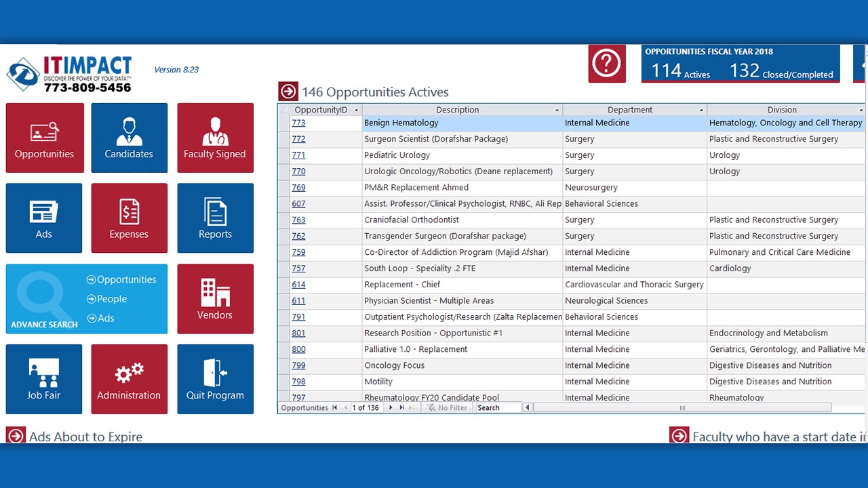Image resolution: width=868 pixels, height=488 pixels.
Task: Open opportunity ID 799 link
Action: pos(298,366)
